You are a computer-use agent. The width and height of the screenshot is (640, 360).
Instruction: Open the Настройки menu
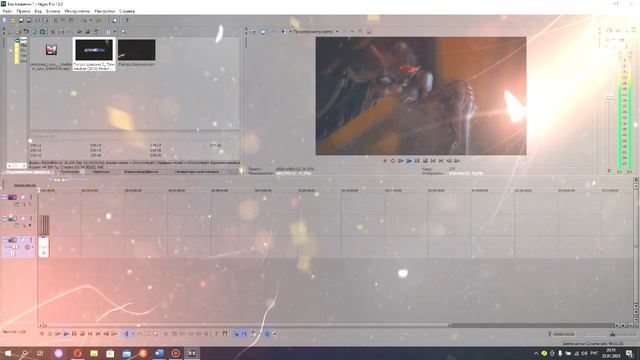click(x=104, y=11)
